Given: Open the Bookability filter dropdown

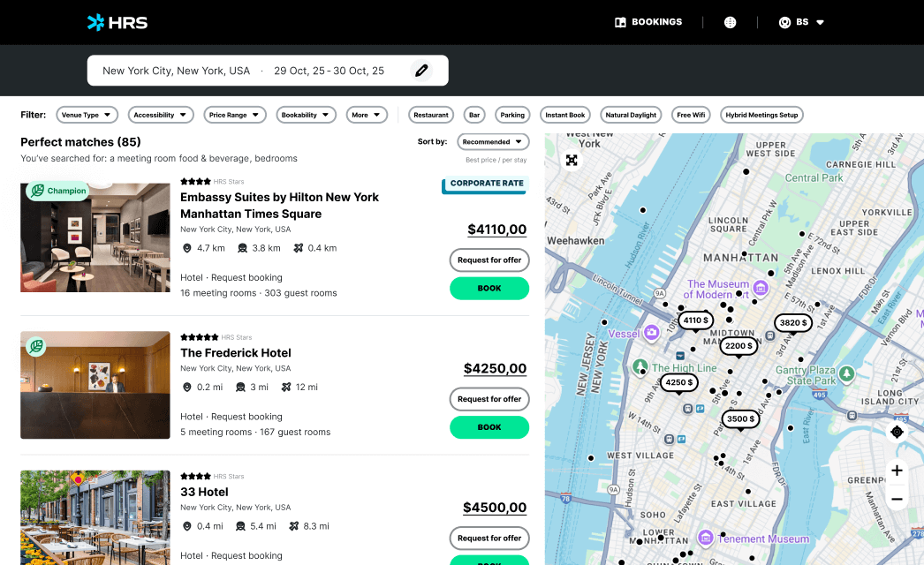Looking at the screenshot, I should tap(306, 115).
